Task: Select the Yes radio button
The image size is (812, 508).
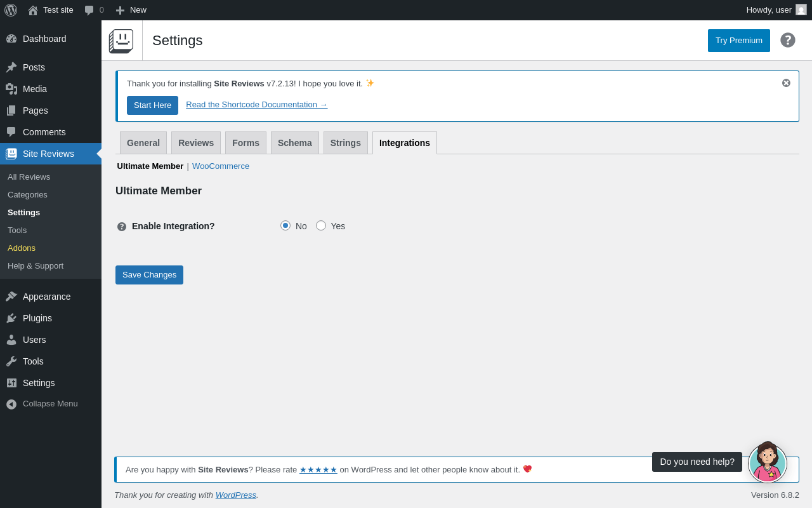Action: click(x=321, y=225)
